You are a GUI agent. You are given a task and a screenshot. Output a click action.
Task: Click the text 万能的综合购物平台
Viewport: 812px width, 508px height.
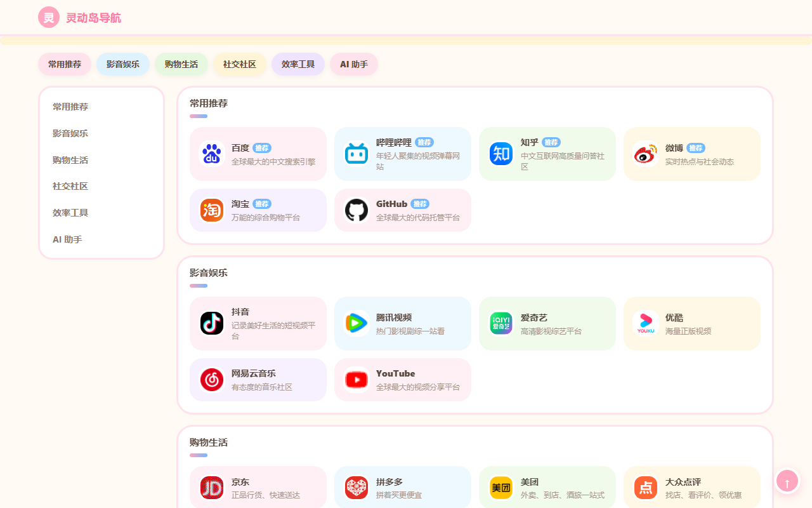click(x=266, y=218)
